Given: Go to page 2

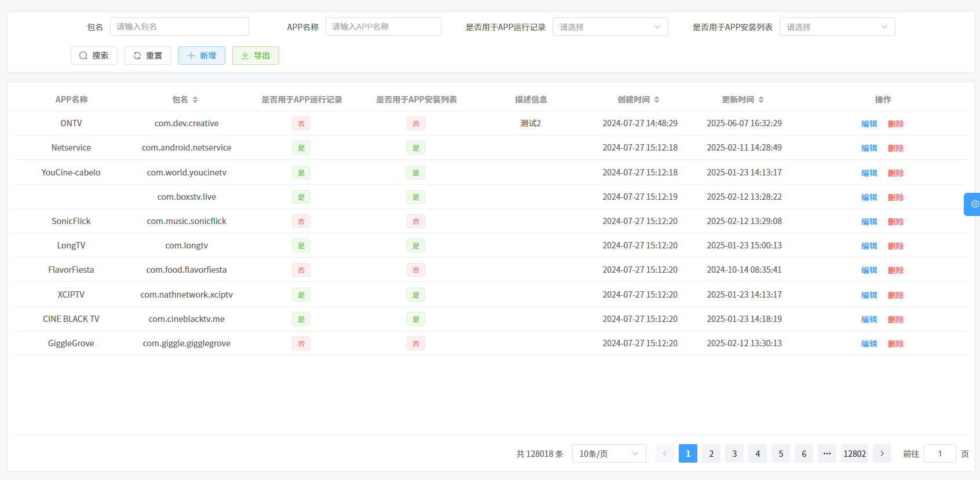Looking at the screenshot, I should click(x=711, y=453).
